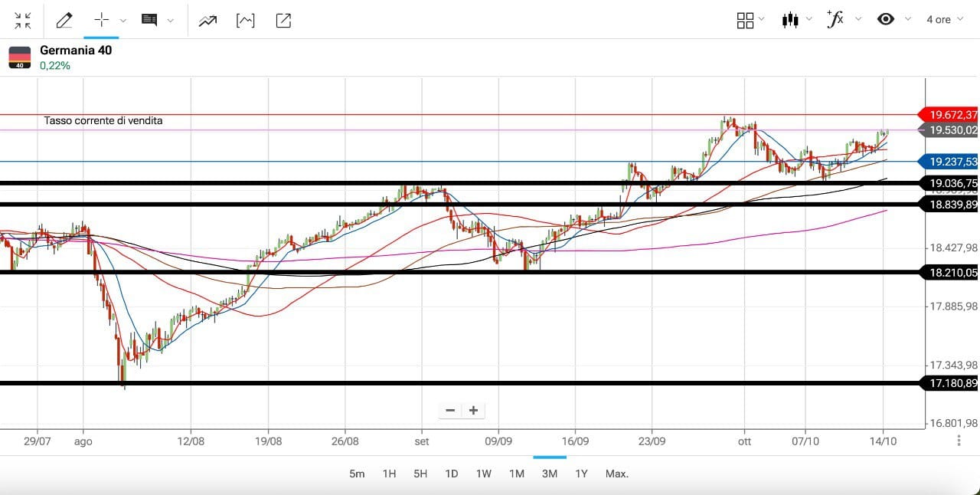Image resolution: width=980 pixels, height=495 pixels.
Task: Open the grid layout icon
Action: 745,20
